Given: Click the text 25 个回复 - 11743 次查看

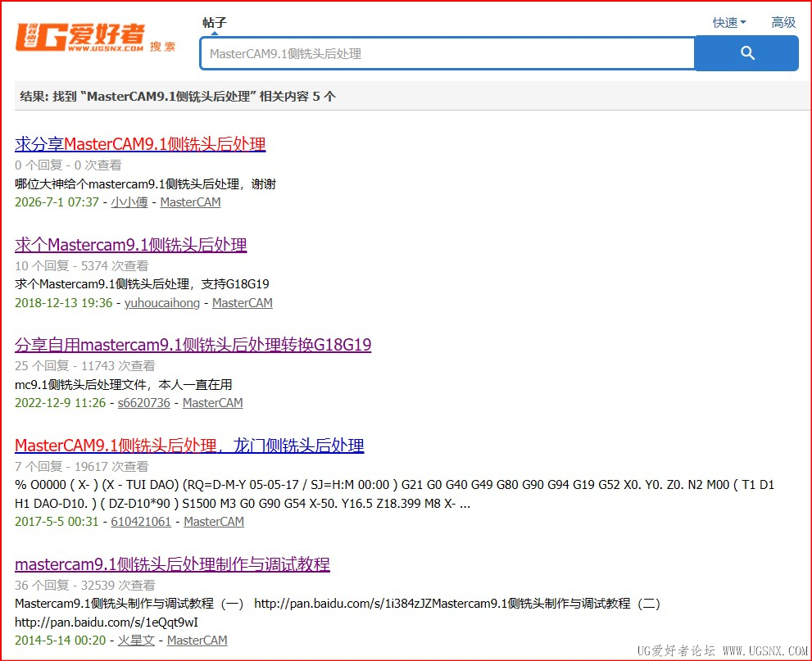Looking at the screenshot, I should 85,365.
